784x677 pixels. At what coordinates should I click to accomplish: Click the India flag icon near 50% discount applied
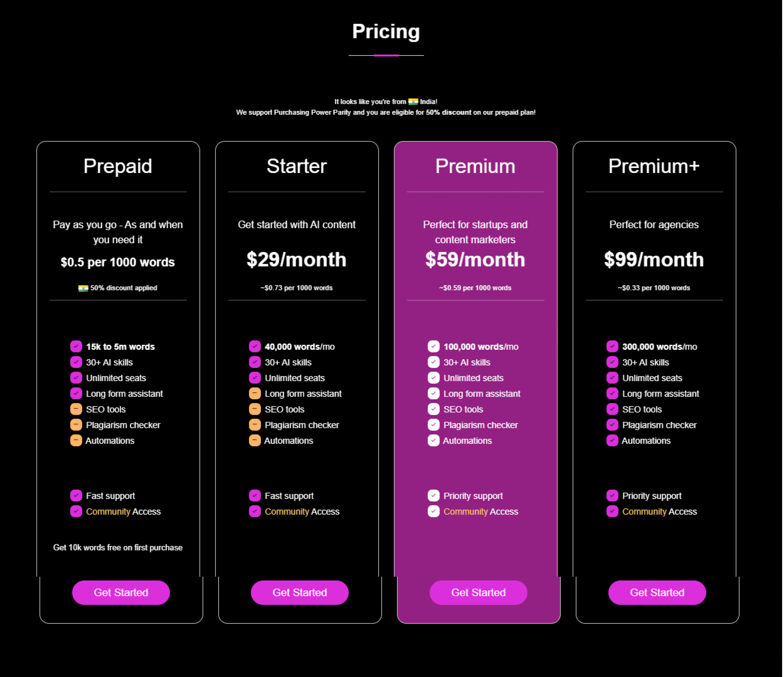[83, 288]
